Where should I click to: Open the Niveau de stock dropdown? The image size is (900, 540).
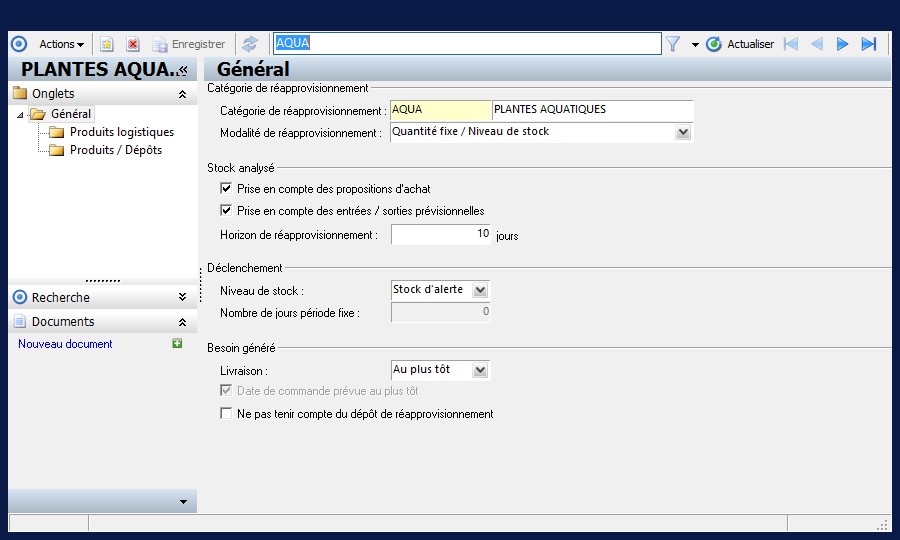click(x=480, y=290)
